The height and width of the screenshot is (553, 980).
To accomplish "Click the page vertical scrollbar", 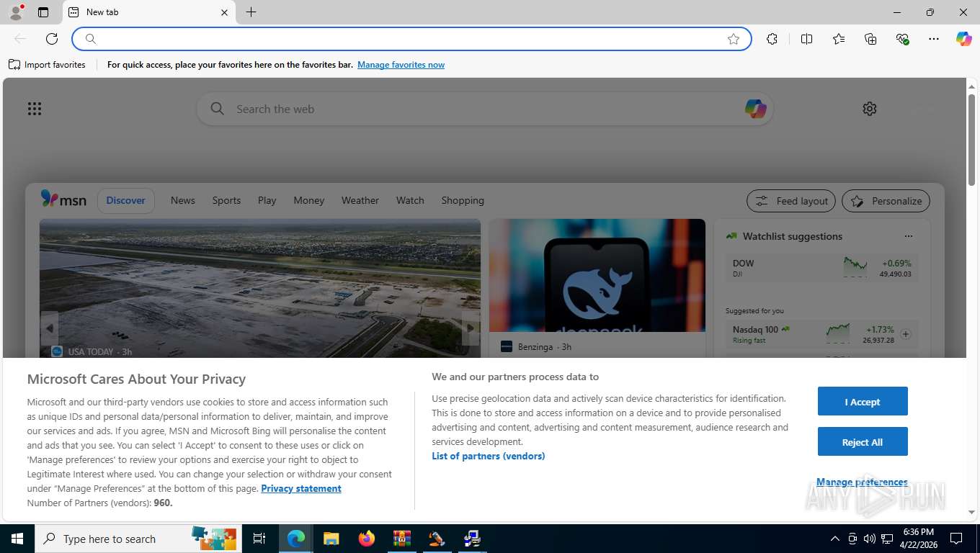I will click(971, 140).
